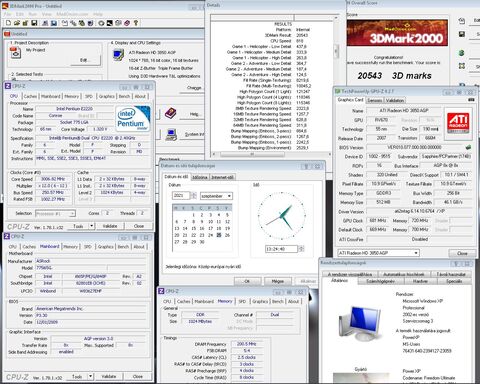Screen dimensions: 480x384
Task: Click the GPU-Z screenshot camera icon
Action: (471, 100)
